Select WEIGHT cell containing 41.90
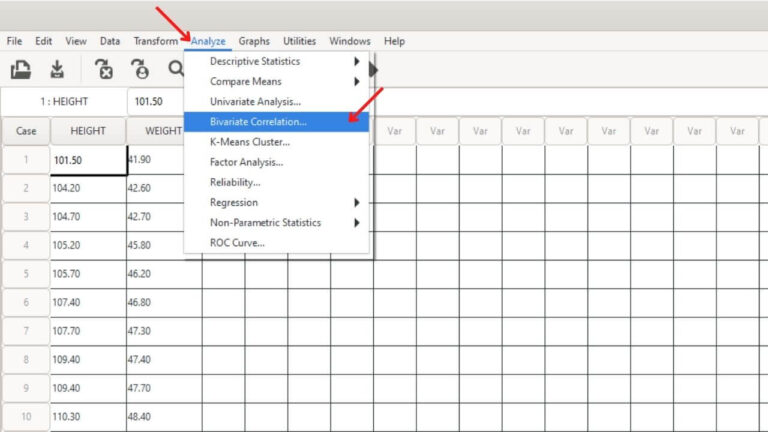 point(156,160)
